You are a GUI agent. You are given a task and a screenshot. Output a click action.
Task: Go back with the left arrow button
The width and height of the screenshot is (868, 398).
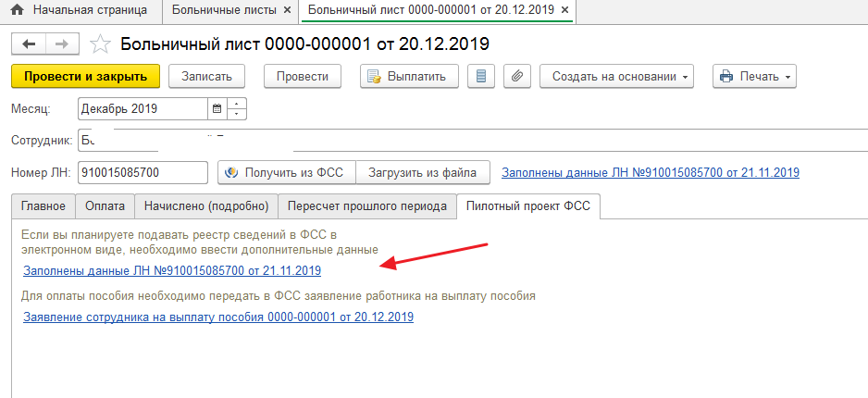(x=29, y=44)
